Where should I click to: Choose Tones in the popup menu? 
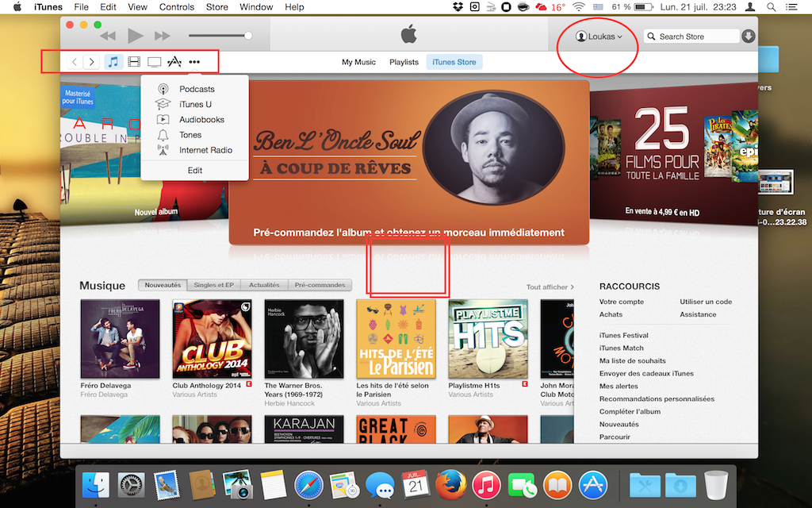tap(195, 135)
